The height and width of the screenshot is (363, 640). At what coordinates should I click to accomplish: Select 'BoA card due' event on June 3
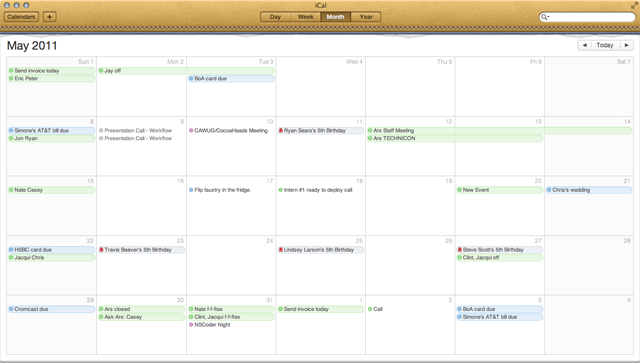[500, 309]
